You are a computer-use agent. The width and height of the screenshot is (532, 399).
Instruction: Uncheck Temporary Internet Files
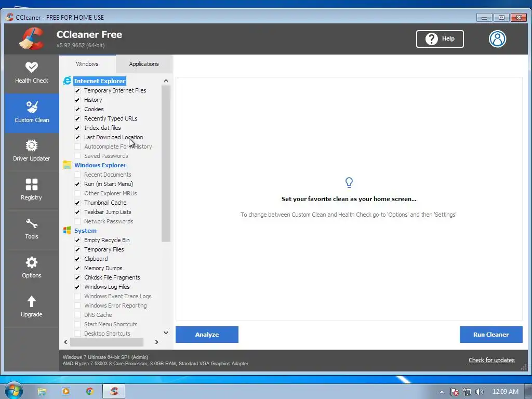click(77, 90)
